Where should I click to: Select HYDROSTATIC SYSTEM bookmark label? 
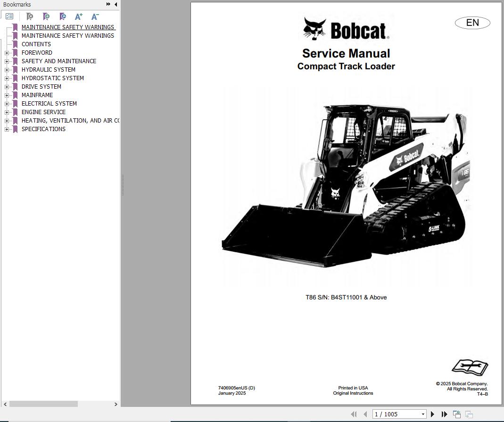[x=53, y=78]
